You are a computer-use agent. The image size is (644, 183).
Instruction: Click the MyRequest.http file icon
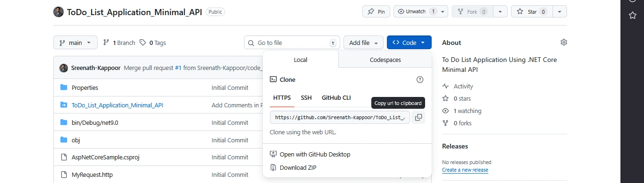point(64,175)
